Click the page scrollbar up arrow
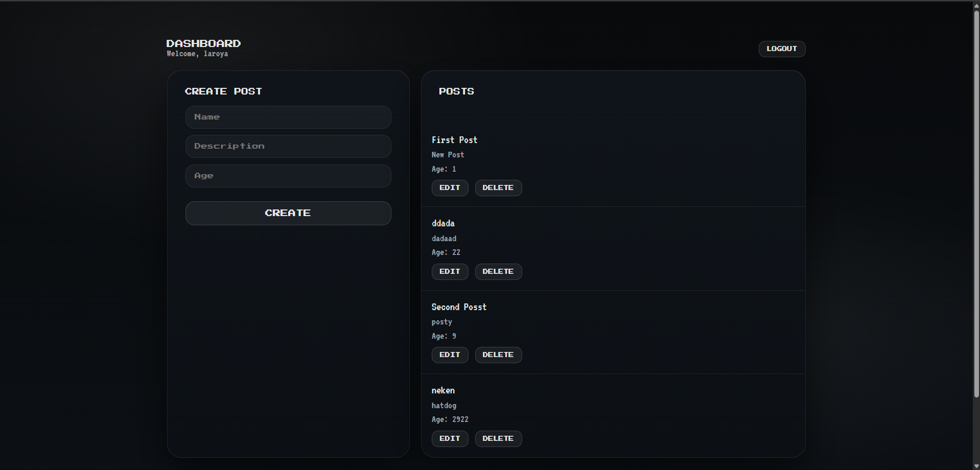This screenshot has width=980, height=470. coord(976,6)
